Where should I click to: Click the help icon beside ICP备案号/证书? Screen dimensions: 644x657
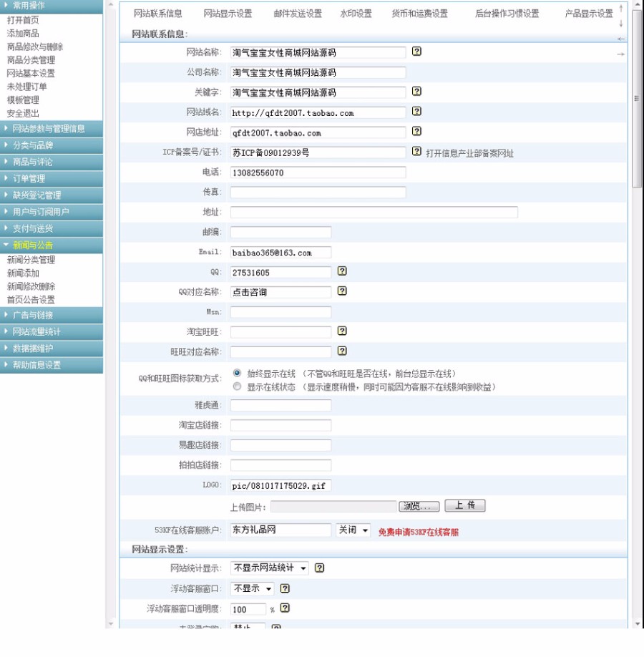416,152
